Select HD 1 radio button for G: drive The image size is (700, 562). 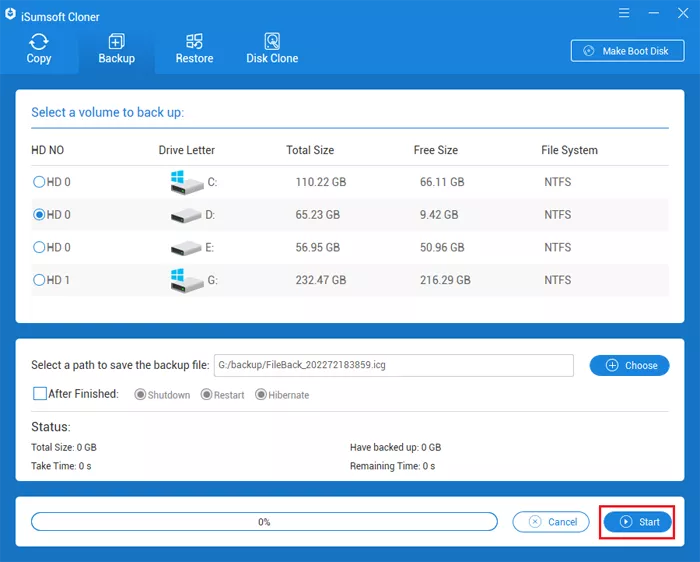click(x=40, y=280)
